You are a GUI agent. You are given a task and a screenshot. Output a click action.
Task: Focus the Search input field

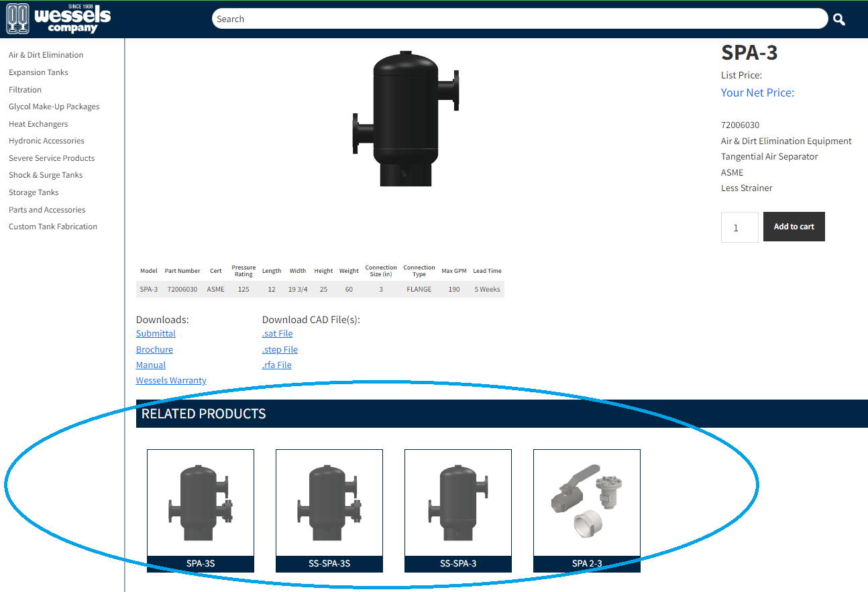tap(520, 19)
